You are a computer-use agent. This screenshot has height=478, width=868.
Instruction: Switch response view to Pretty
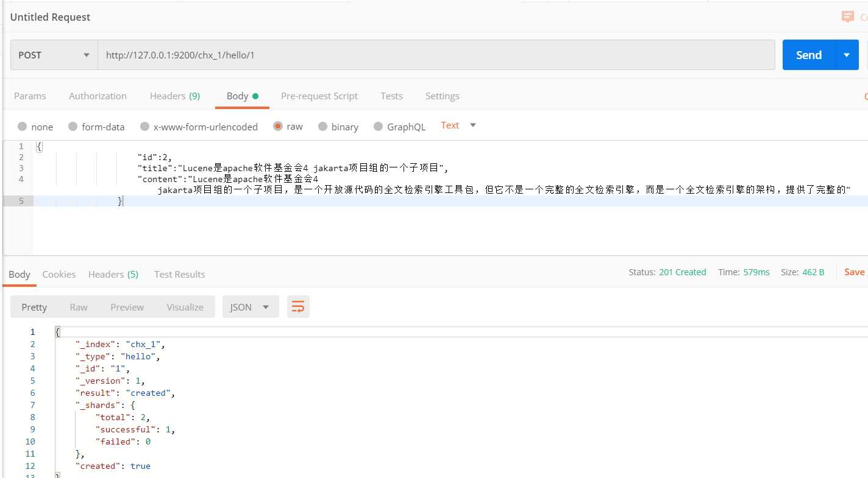tap(34, 307)
